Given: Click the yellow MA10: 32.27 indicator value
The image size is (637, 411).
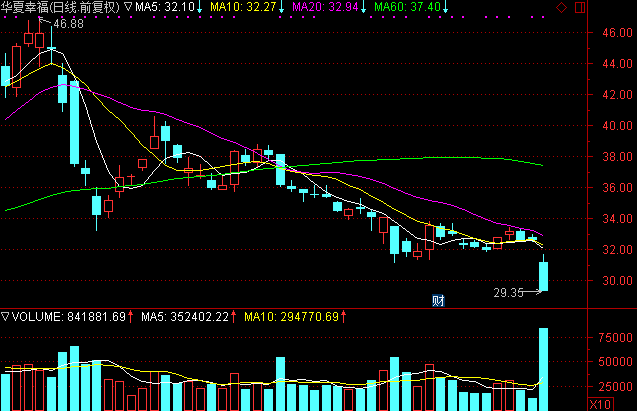Looking at the screenshot, I should click(243, 7).
